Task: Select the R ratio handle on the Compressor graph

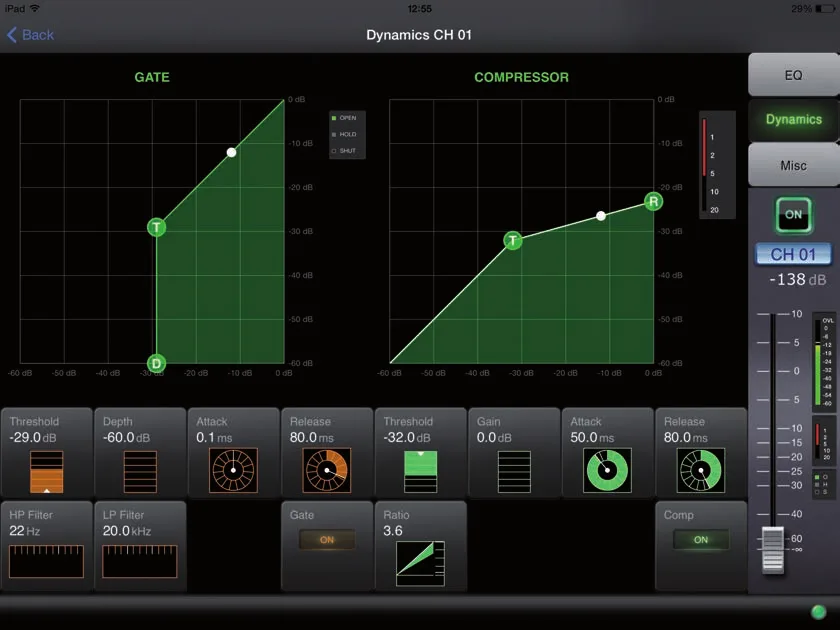Action: point(653,201)
